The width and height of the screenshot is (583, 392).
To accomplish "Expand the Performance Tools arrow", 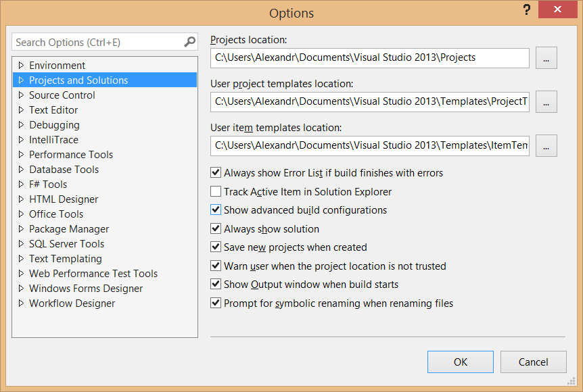I will click(21, 154).
